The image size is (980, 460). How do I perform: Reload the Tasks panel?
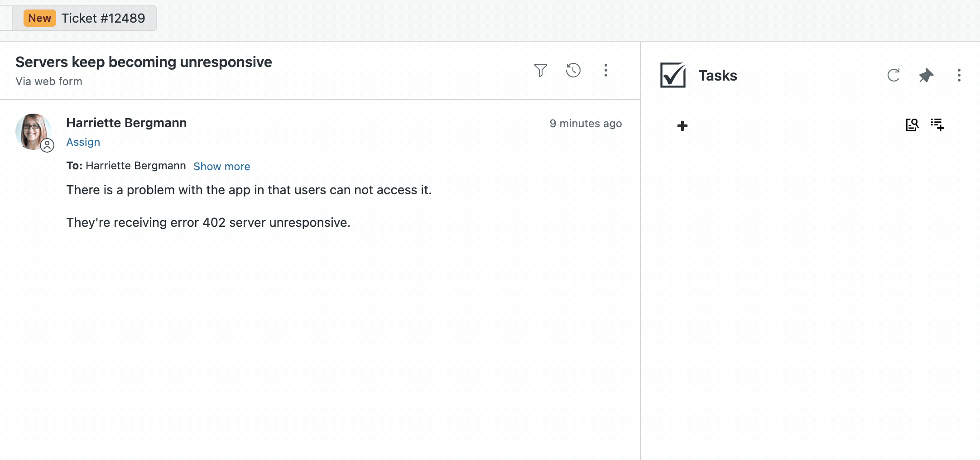[894, 75]
